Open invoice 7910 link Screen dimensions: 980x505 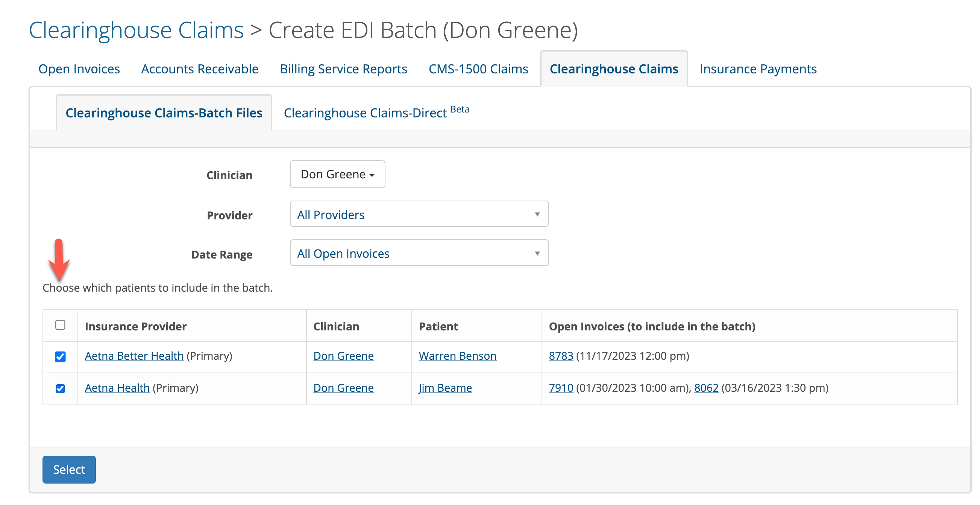pyautogui.click(x=560, y=388)
